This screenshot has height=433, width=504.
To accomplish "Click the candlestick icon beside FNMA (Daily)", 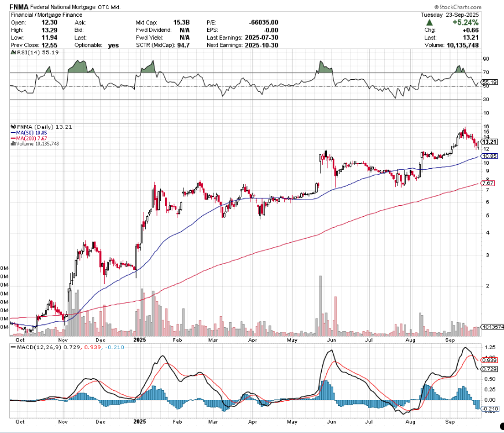I will pyautogui.click(x=13, y=127).
